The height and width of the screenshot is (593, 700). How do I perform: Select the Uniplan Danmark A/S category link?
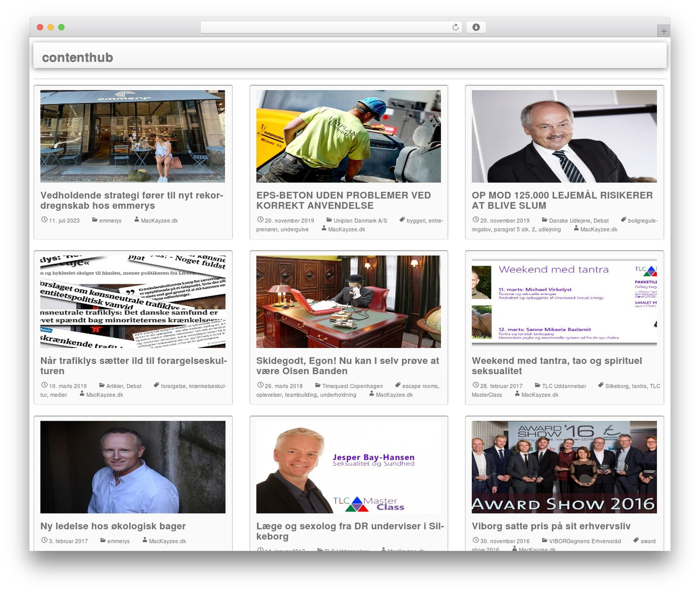(x=360, y=221)
